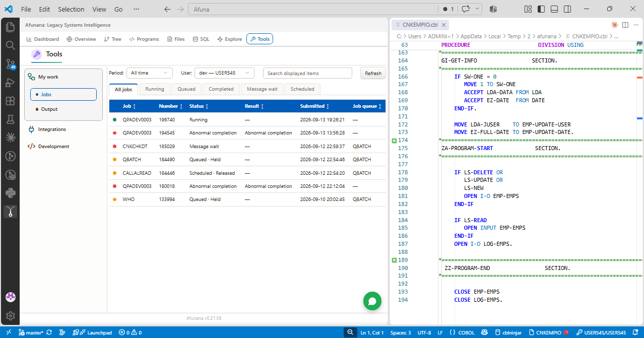
Task: Sort the table by Submitted column
Action: pyautogui.click(x=315, y=106)
